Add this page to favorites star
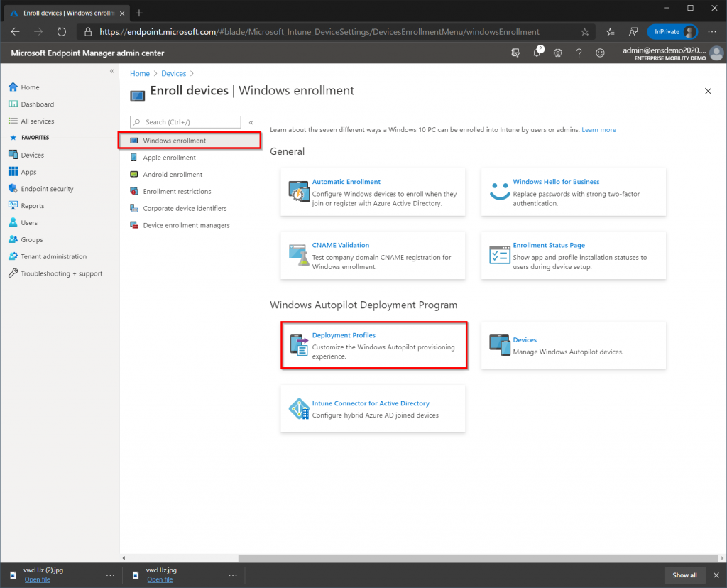Viewport: 727px width, 588px height. click(585, 31)
